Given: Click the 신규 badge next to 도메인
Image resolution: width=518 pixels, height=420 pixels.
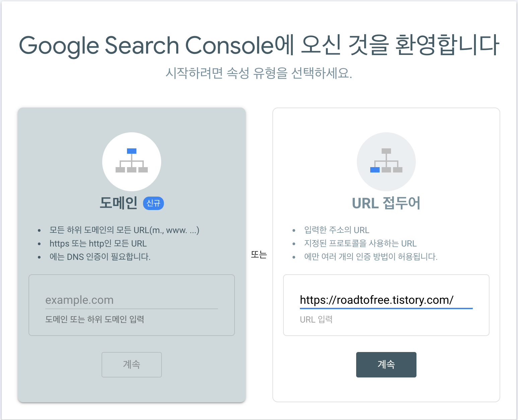Looking at the screenshot, I should coord(153,203).
